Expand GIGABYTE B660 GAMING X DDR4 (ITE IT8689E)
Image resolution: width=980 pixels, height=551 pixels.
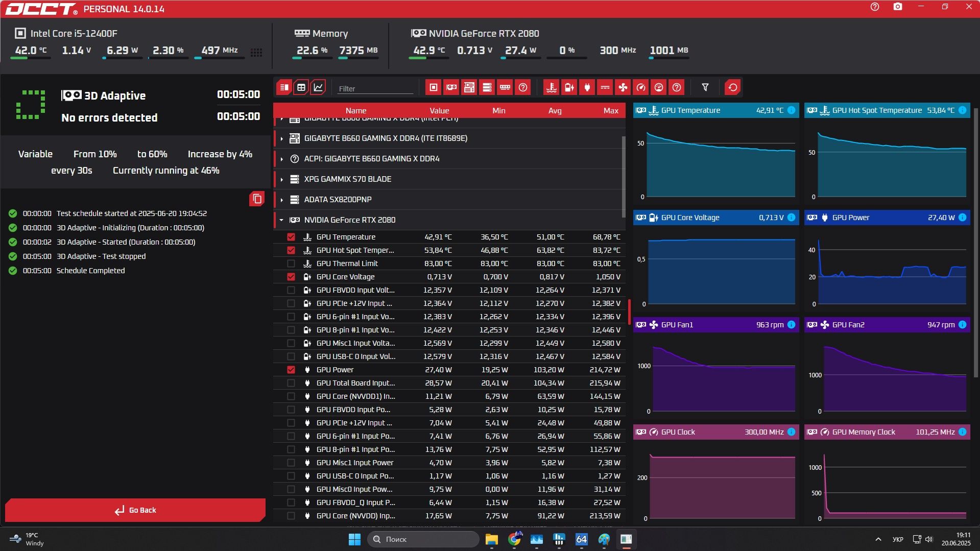click(281, 138)
